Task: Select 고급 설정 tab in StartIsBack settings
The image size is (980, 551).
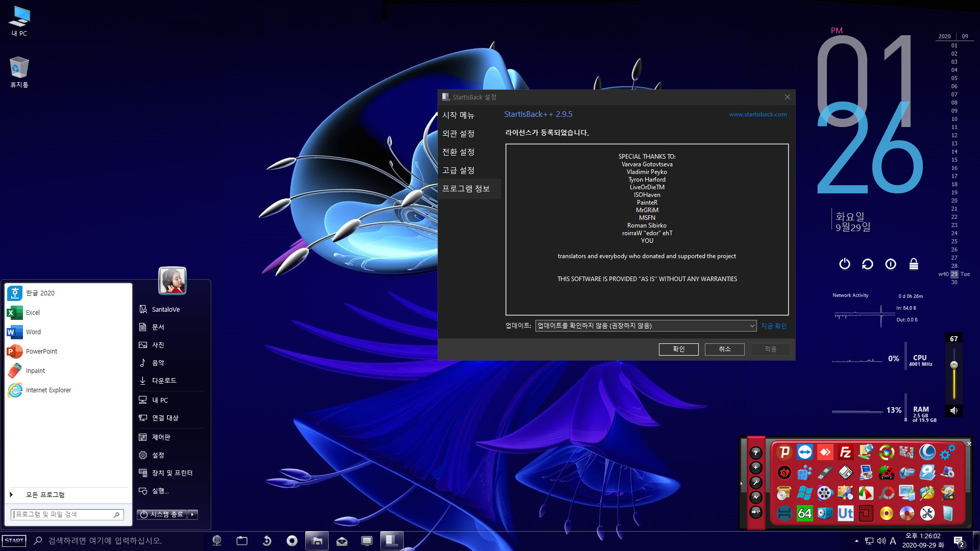Action: pyautogui.click(x=458, y=170)
